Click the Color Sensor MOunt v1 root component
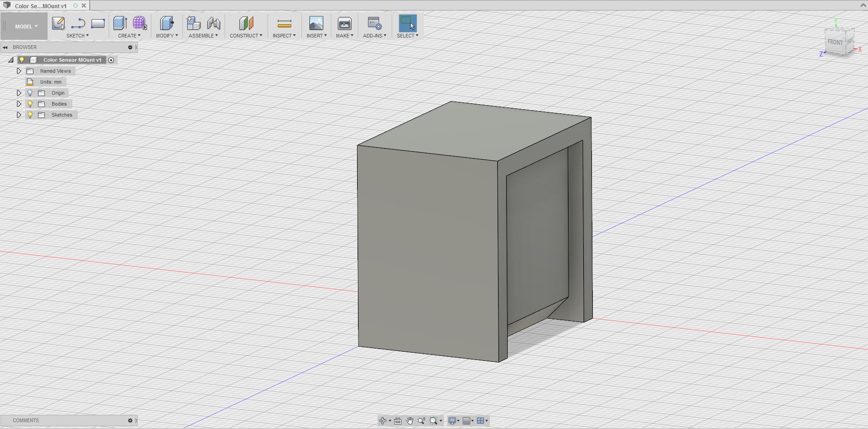This screenshot has width=868, height=429. (x=72, y=60)
